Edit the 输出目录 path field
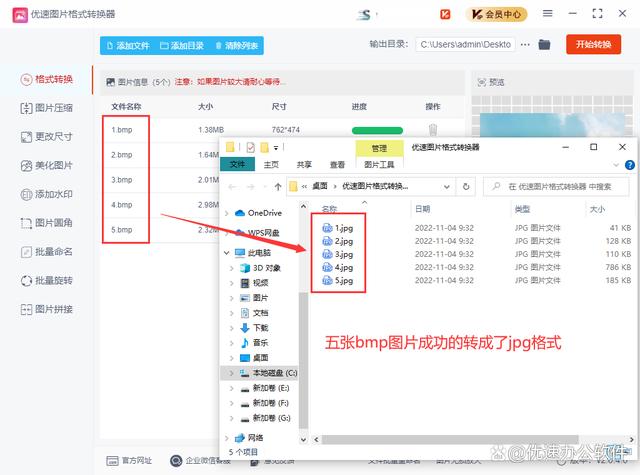This screenshot has height=475, width=640. 465,44
